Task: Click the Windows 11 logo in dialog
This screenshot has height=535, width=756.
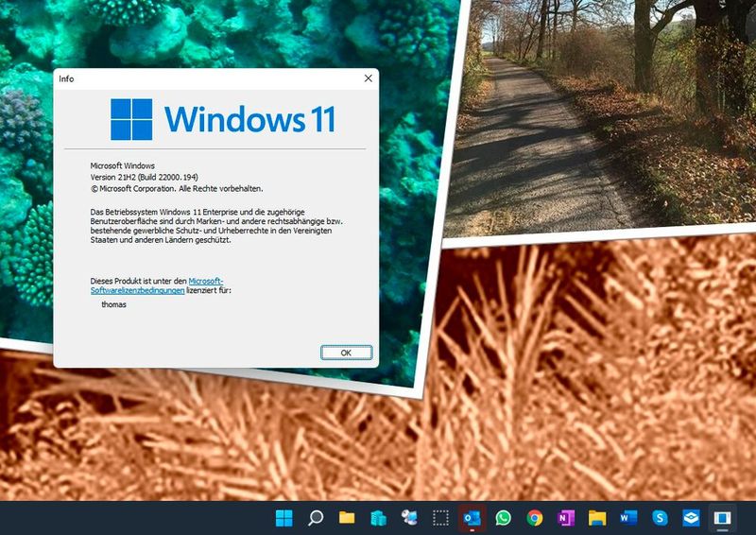Action: pyautogui.click(x=223, y=119)
